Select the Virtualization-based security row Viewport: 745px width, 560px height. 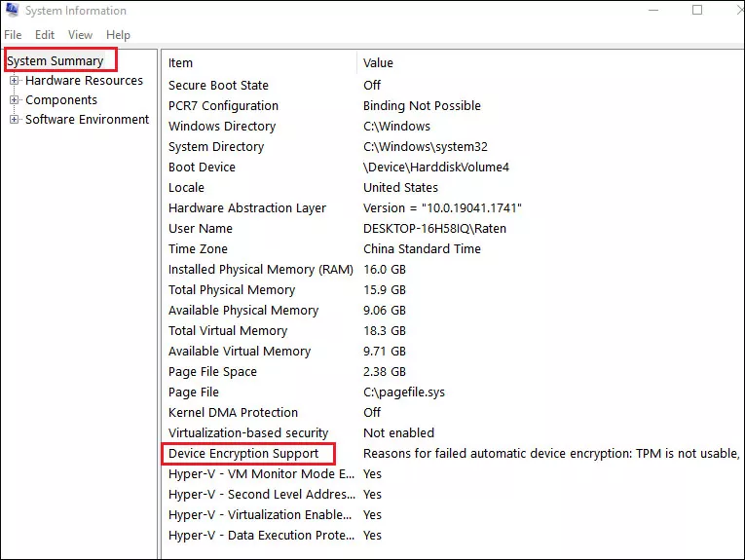coord(454,432)
